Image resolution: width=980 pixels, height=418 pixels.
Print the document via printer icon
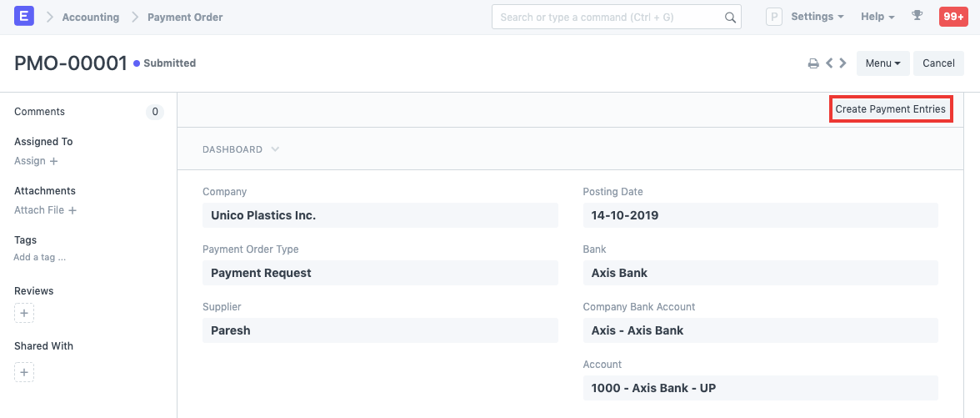813,63
